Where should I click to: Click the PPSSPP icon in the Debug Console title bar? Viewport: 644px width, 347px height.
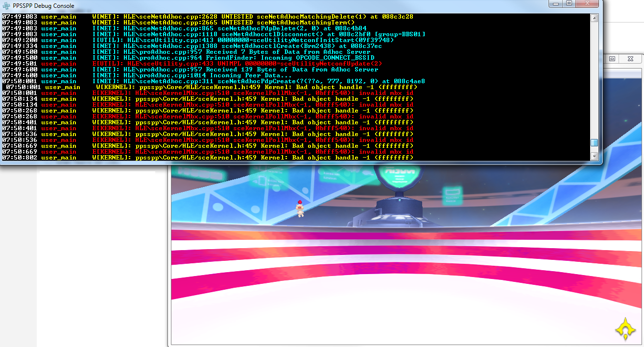pyautogui.click(x=6, y=5)
